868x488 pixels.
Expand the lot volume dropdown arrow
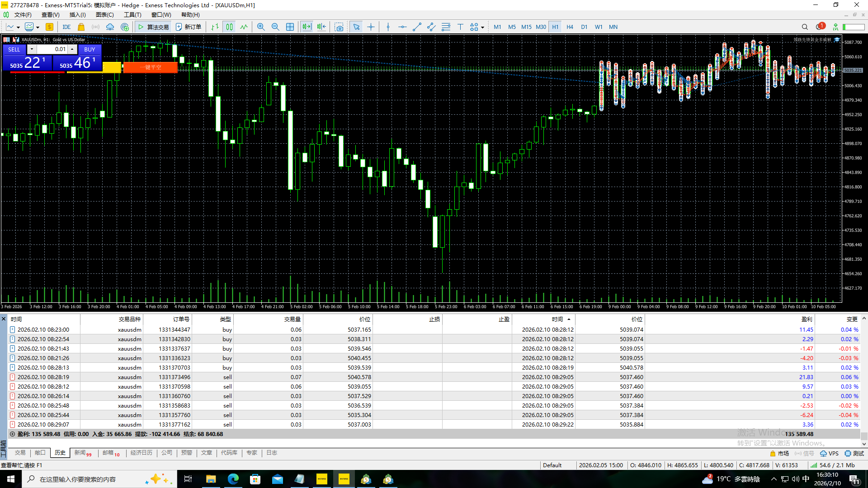pos(32,49)
